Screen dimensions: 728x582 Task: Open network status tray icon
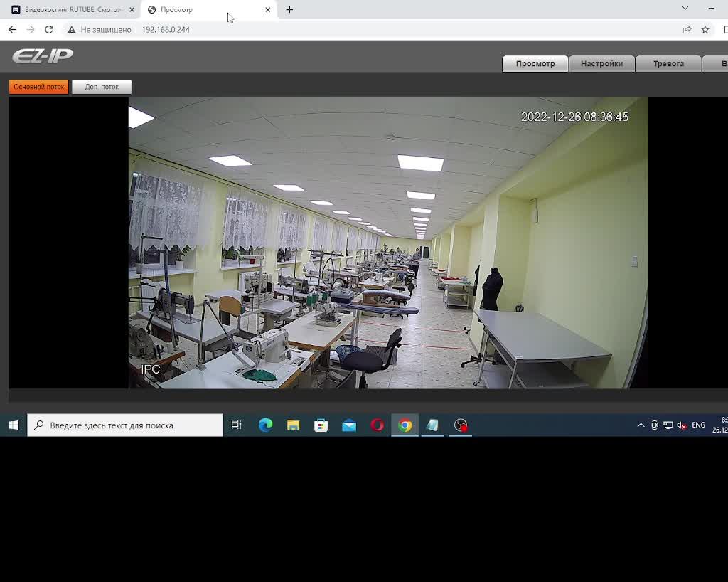pyautogui.click(x=668, y=425)
